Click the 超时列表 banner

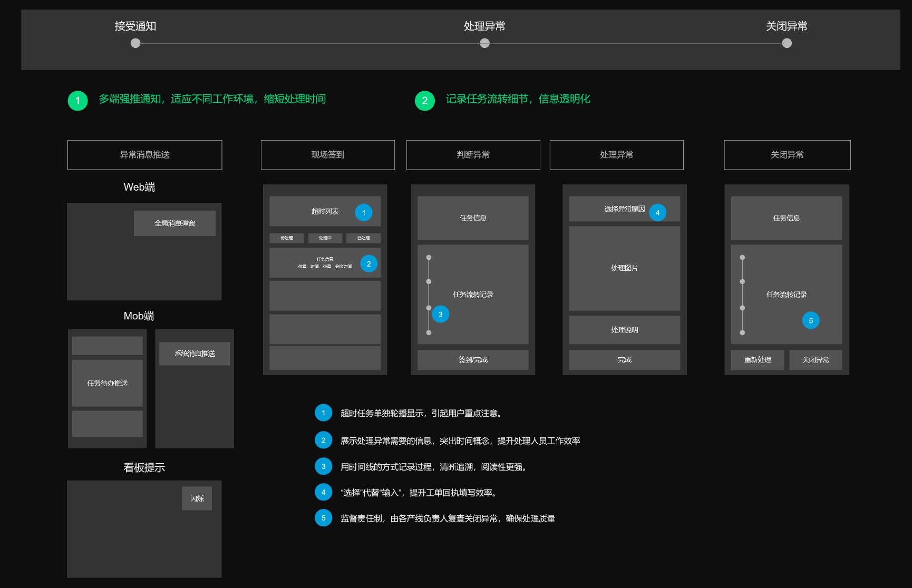pyautogui.click(x=325, y=211)
